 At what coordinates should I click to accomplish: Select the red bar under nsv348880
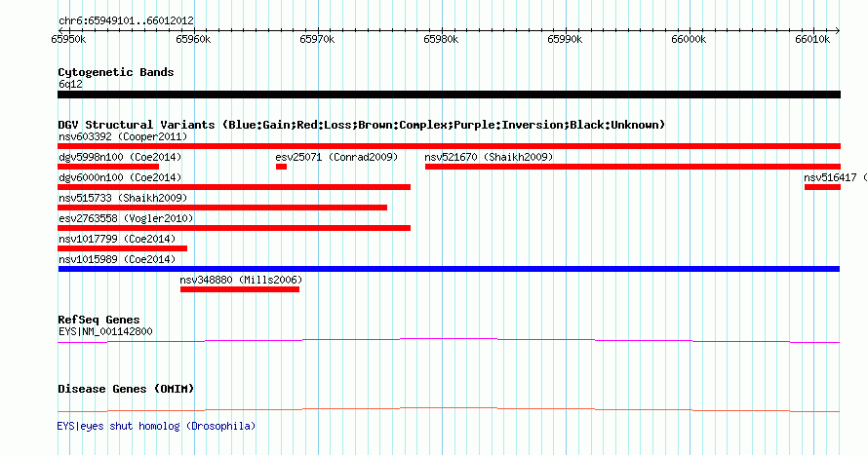point(240,289)
